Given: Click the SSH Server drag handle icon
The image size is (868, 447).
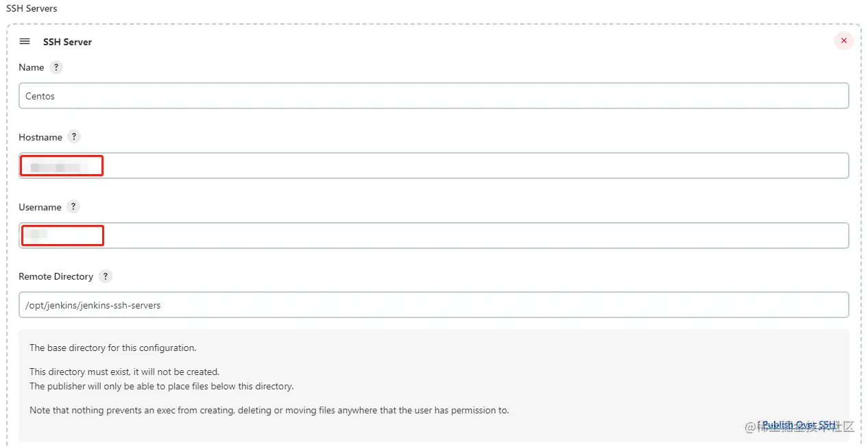Looking at the screenshot, I should coord(25,41).
